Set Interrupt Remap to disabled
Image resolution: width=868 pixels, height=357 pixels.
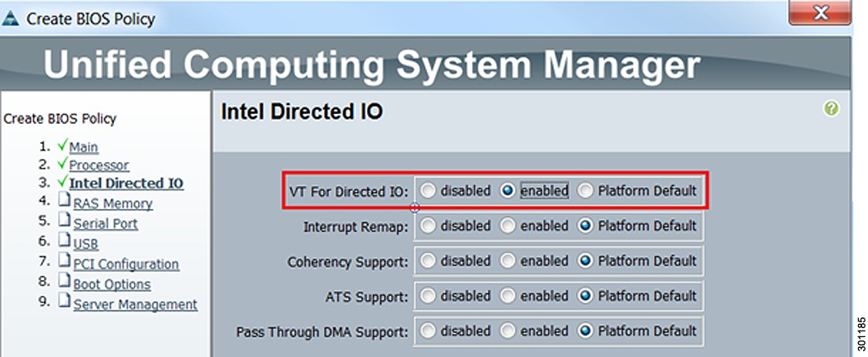[428, 226]
